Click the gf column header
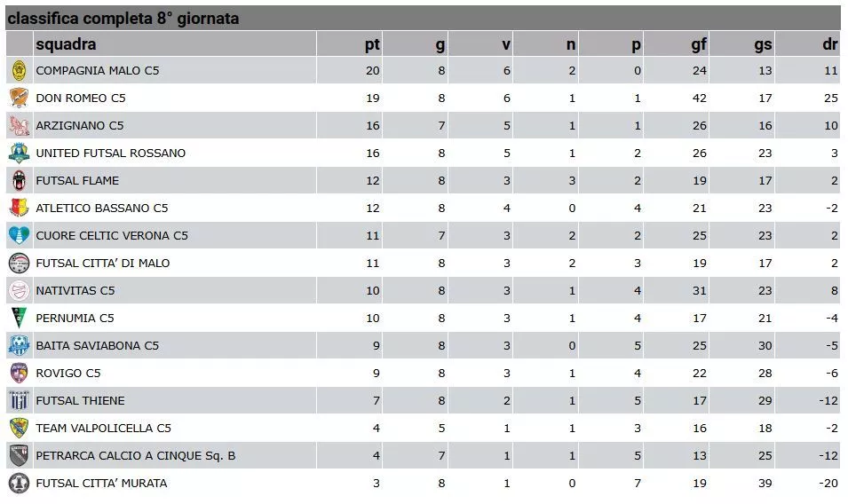The height and width of the screenshot is (504, 848). coord(699,43)
